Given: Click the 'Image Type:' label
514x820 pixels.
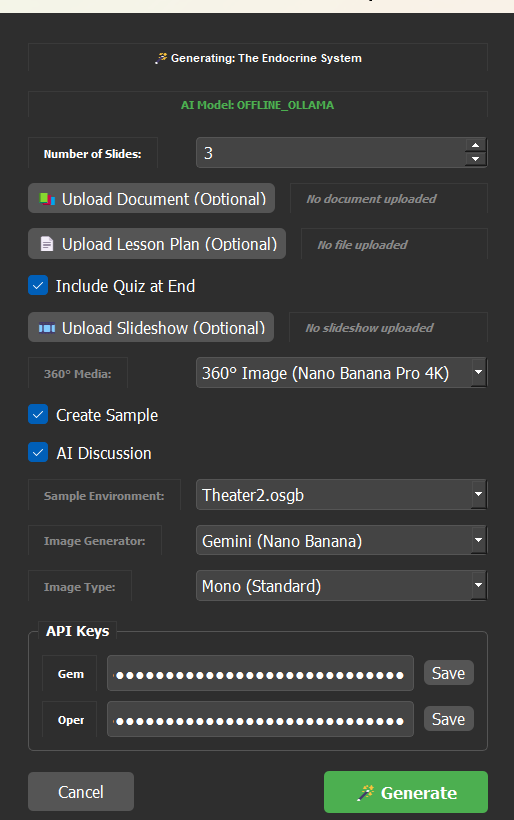Looking at the screenshot, I should tap(79, 587).
